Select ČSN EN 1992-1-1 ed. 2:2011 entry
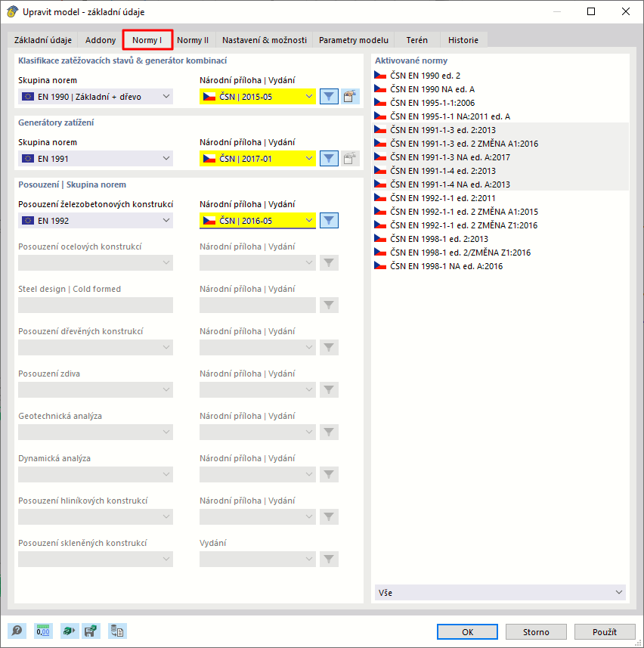The width and height of the screenshot is (644, 648). coord(500,198)
